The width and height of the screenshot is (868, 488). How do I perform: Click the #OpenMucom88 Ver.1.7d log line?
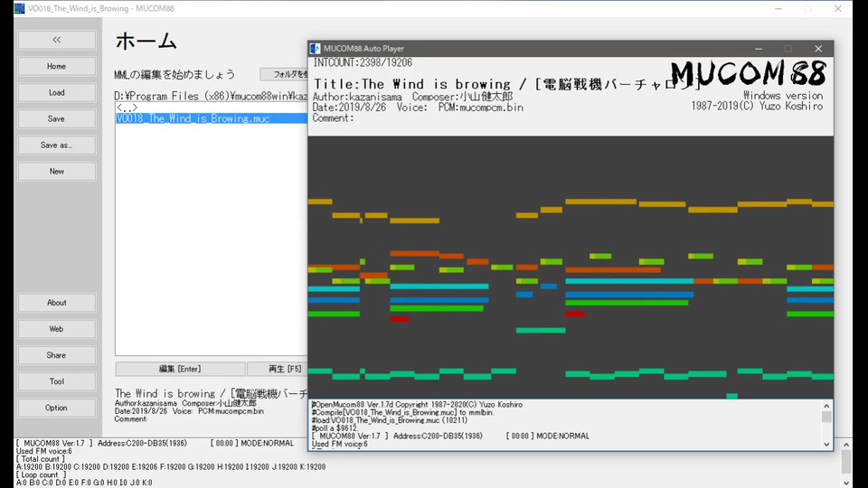pyautogui.click(x=417, y=405)
